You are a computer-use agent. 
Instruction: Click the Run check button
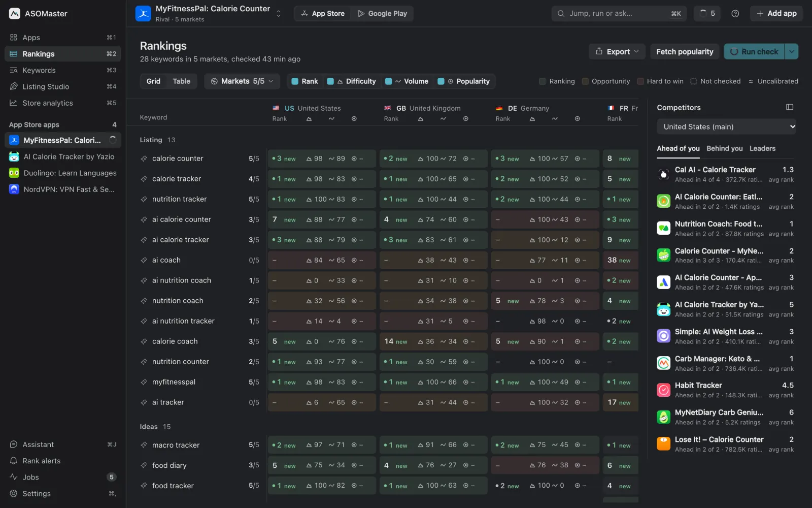754,51
